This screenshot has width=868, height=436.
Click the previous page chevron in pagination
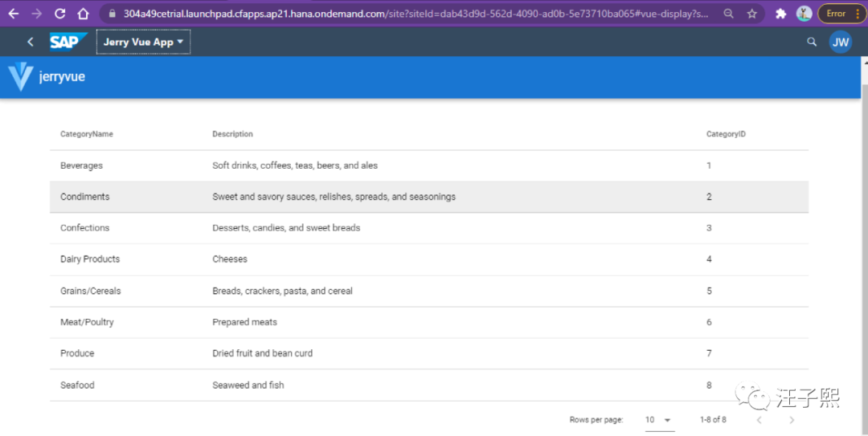[x=759, y=420]
